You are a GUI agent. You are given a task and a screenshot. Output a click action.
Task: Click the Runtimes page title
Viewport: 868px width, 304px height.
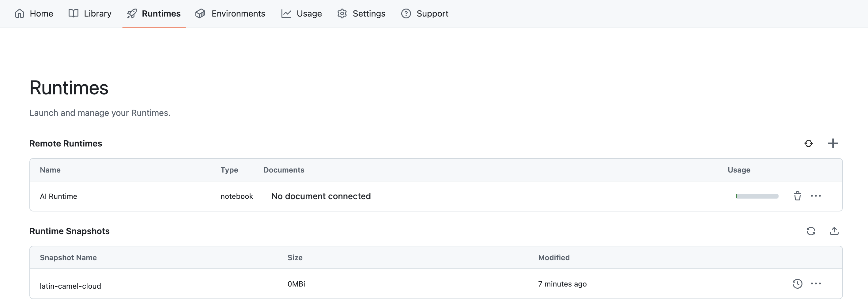click(x=69, y=88)
